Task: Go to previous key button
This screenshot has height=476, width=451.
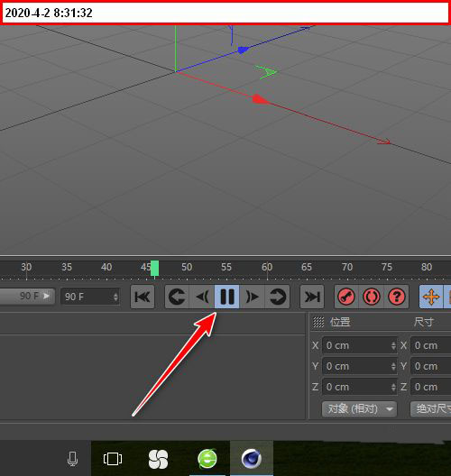Action: tap(177, 297)
